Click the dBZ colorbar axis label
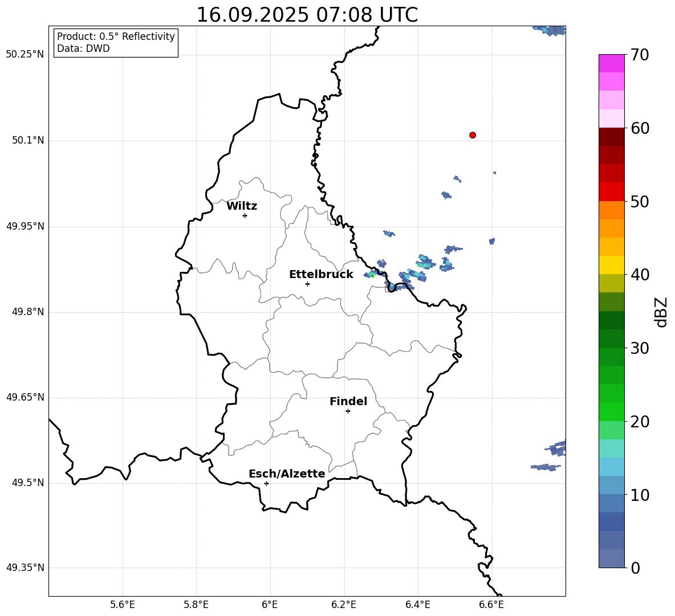Image resolution: width=675 pixels, height=616 pixels. (662, 312)
